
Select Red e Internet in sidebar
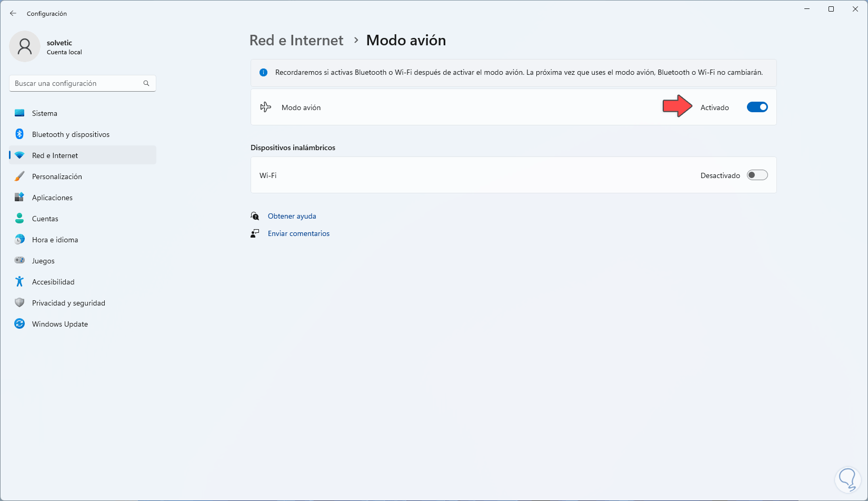55,155
